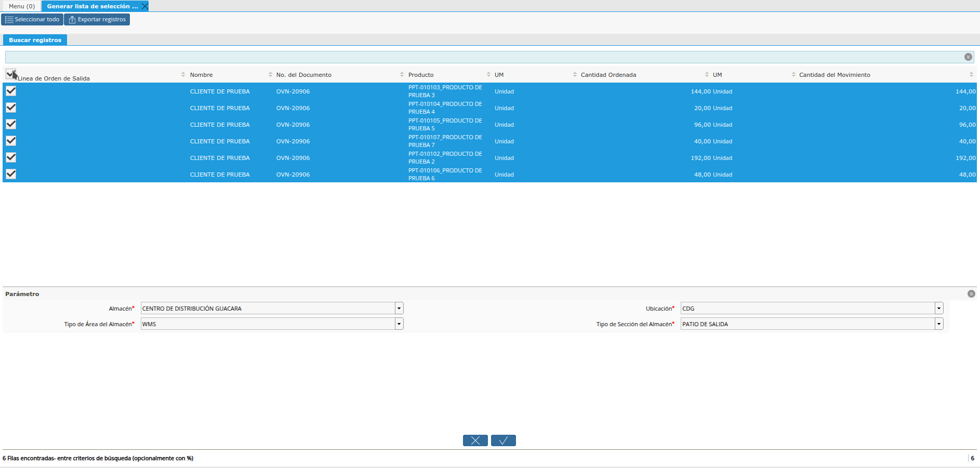This screenshot has width=980, height=468.
Task: Click movement quantity 20,00 at row end
Action: tap(967, 108)
